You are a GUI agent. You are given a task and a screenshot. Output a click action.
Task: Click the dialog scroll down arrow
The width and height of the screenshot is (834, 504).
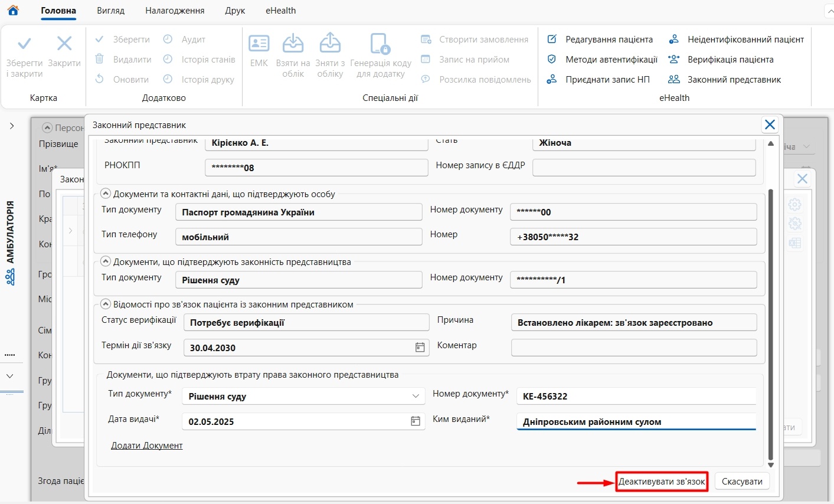point(770,465)
